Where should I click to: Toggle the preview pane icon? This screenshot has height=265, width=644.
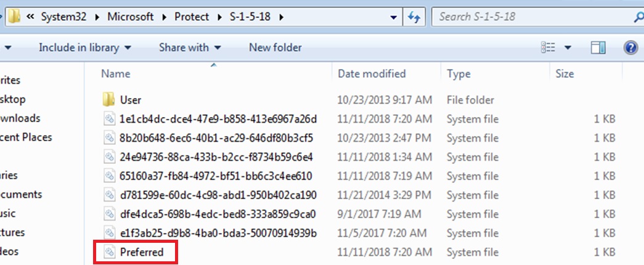tap(598, 47)
